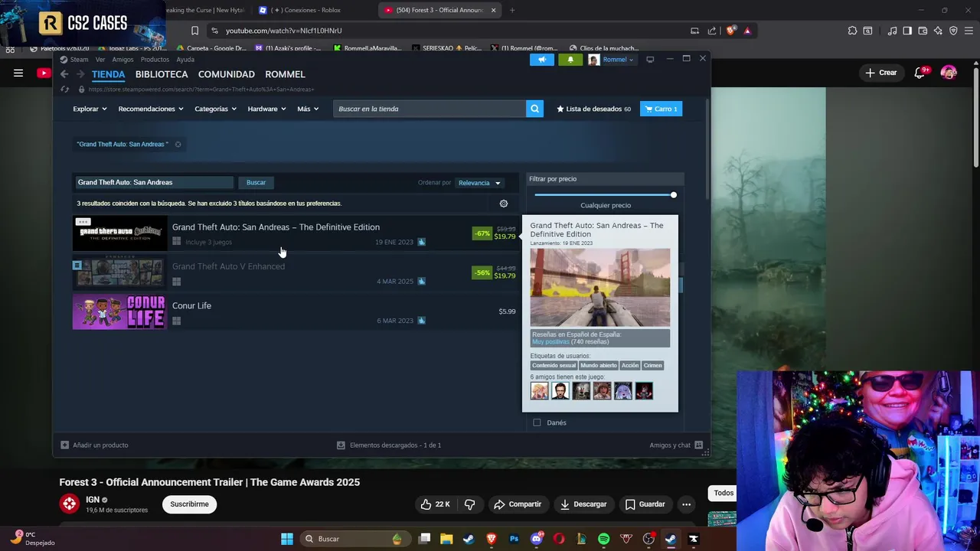Open the Ayuda menu
The height and width of the screenshot is (551, 980).
[x=185, y=60]
